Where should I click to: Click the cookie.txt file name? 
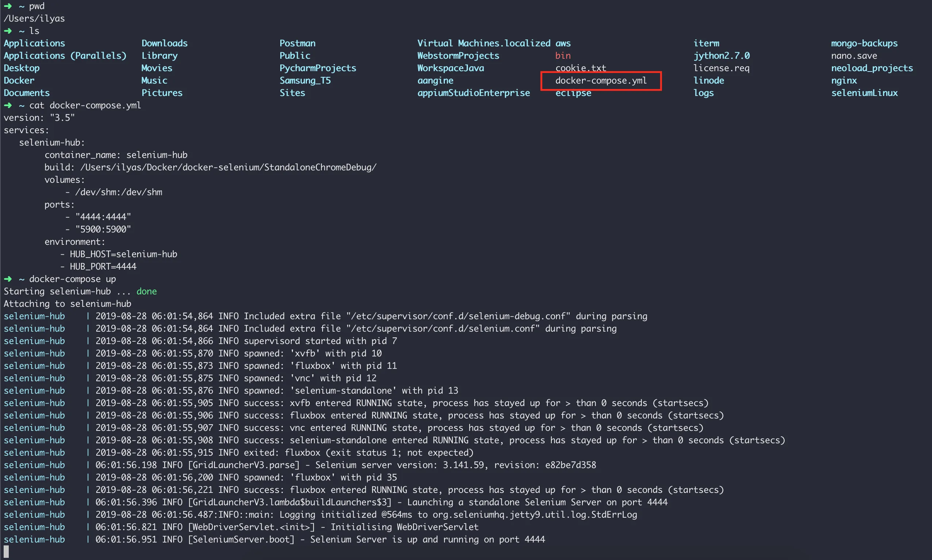point(580,68)
